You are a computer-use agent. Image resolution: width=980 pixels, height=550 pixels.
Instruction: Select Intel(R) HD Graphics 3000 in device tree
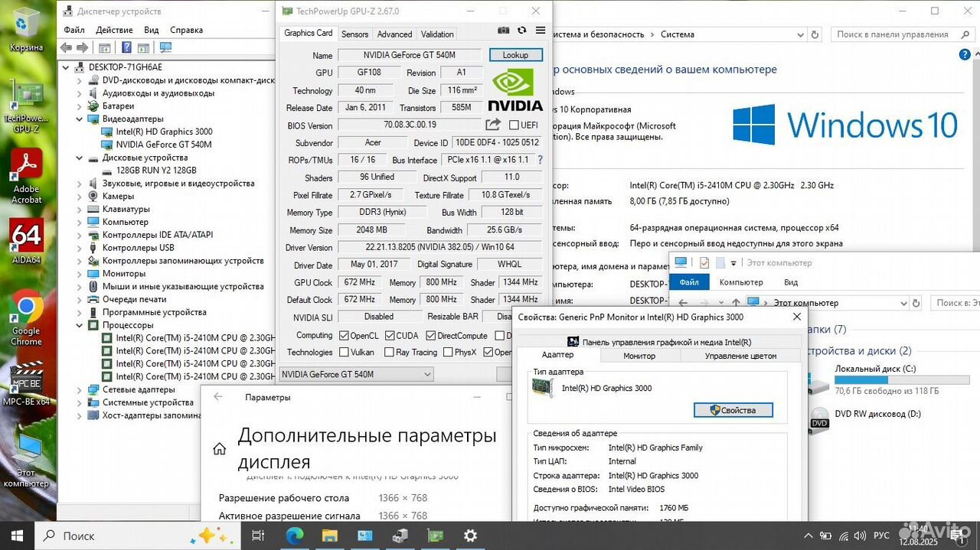point(164,132)
